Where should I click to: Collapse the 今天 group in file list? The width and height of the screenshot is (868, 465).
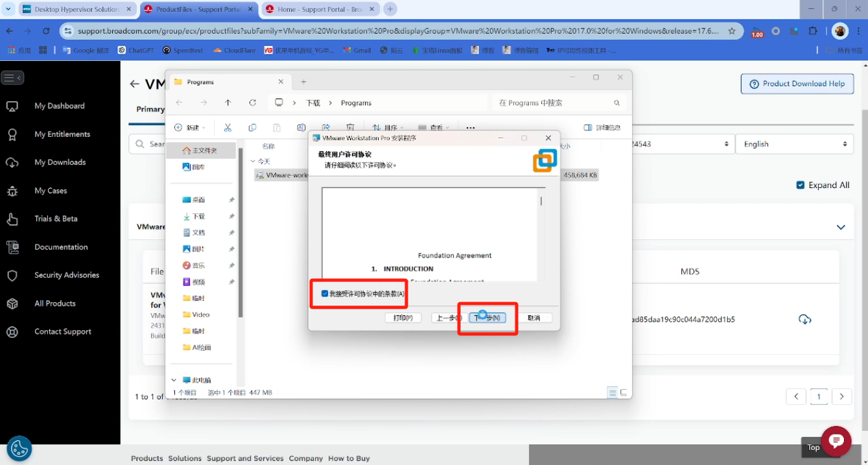click(252, 161)
